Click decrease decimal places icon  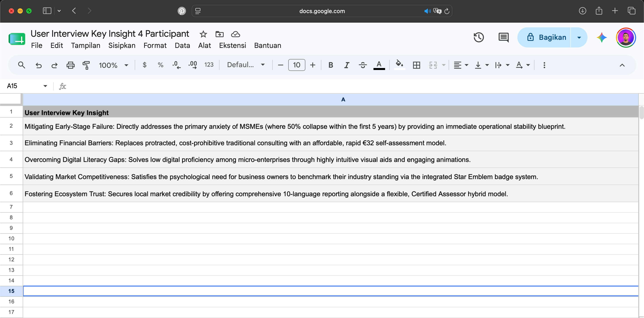click(176, 65)
